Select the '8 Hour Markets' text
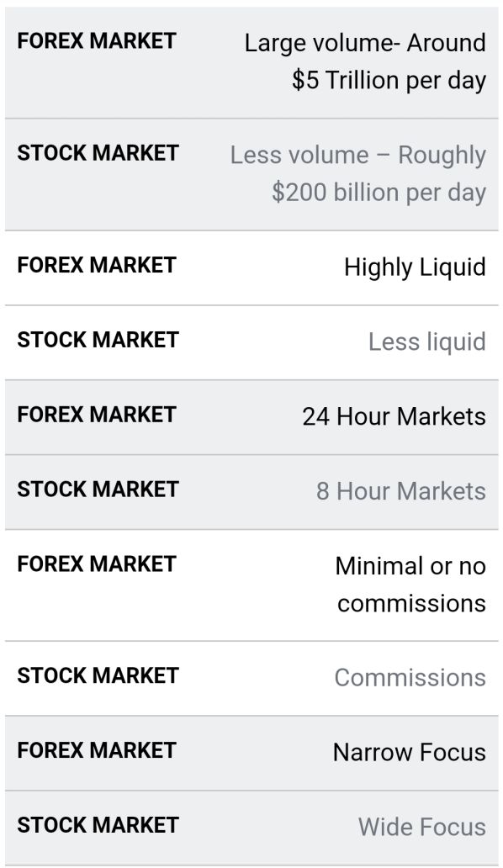 (x=401, y=491)
